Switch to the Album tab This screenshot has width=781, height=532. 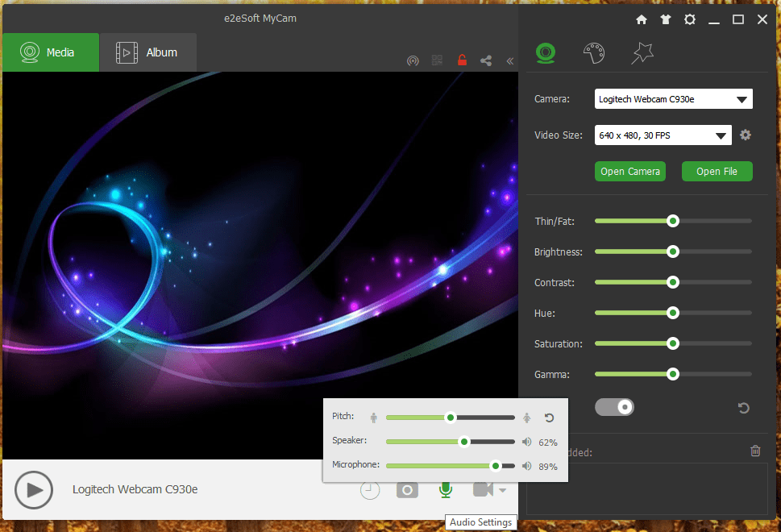(148, 52)
